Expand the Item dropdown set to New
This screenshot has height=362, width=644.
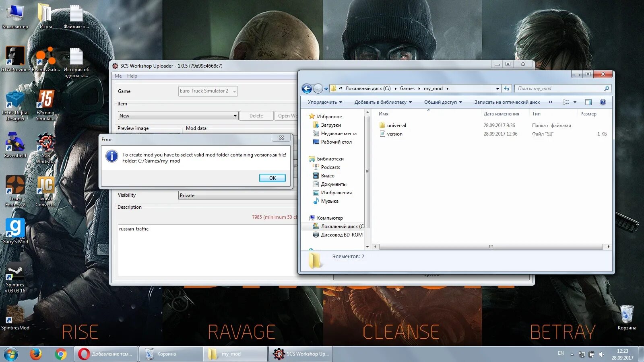[178, 116]
